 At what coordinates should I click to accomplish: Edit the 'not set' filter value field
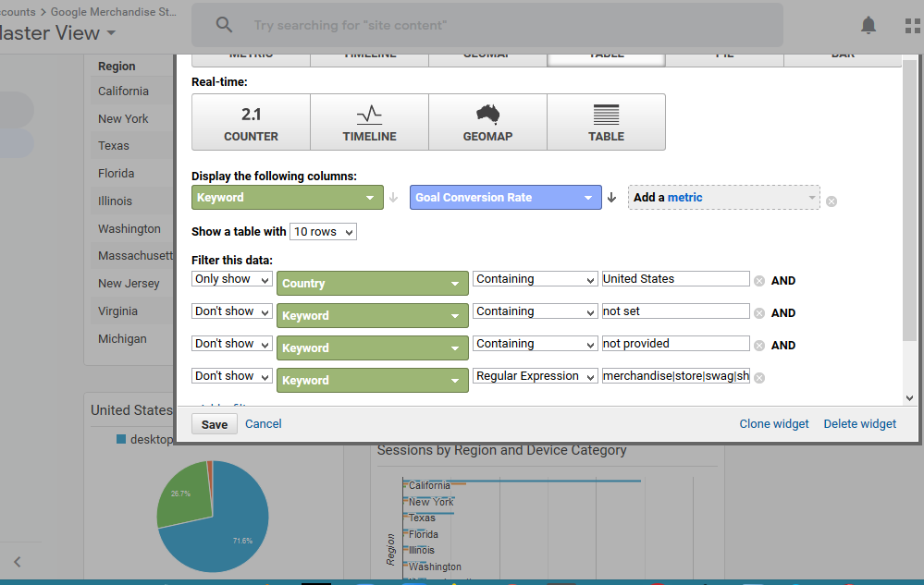(675, 311)
